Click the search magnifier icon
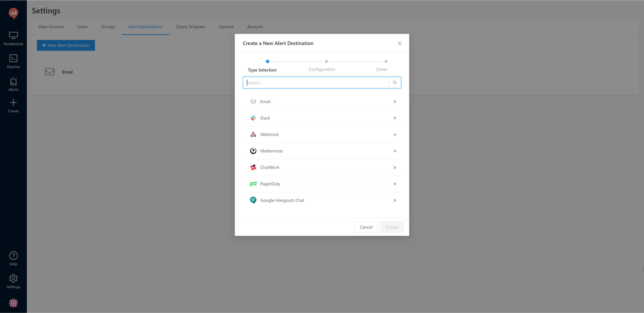 tap(395, 83)
